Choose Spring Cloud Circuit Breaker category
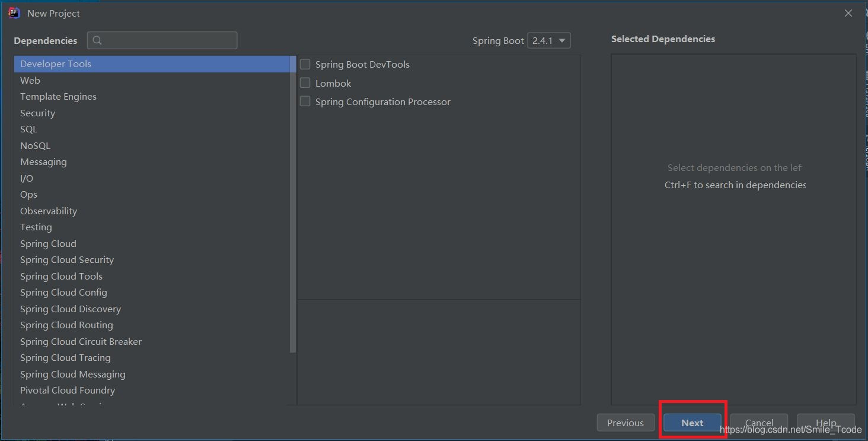The height and width of the screenshot is (441, 868). click(x=152, y=341)
